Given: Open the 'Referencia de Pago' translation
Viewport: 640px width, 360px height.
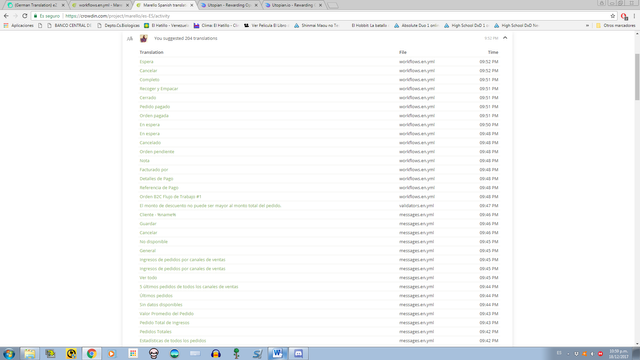Looking at the screenshot, I should [159, 187].
